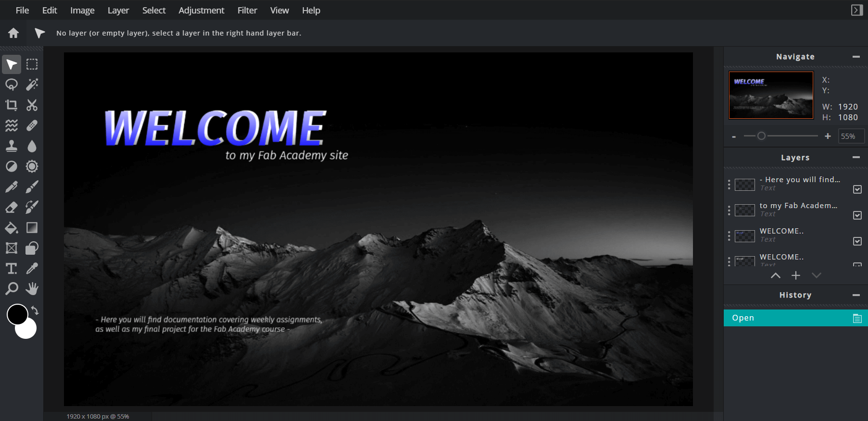Click the history icon on the Open step
868x421 pixels.
(857, 318)
